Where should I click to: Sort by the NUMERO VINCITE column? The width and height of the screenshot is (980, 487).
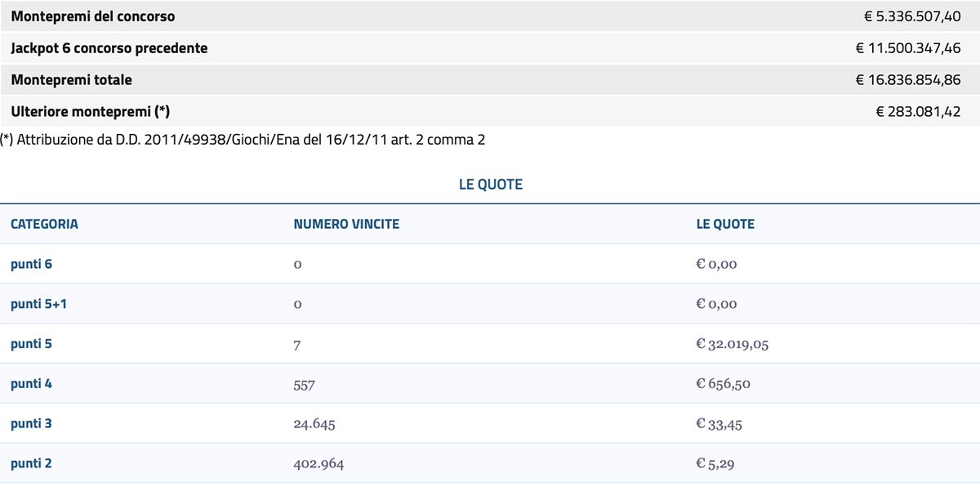345,223
